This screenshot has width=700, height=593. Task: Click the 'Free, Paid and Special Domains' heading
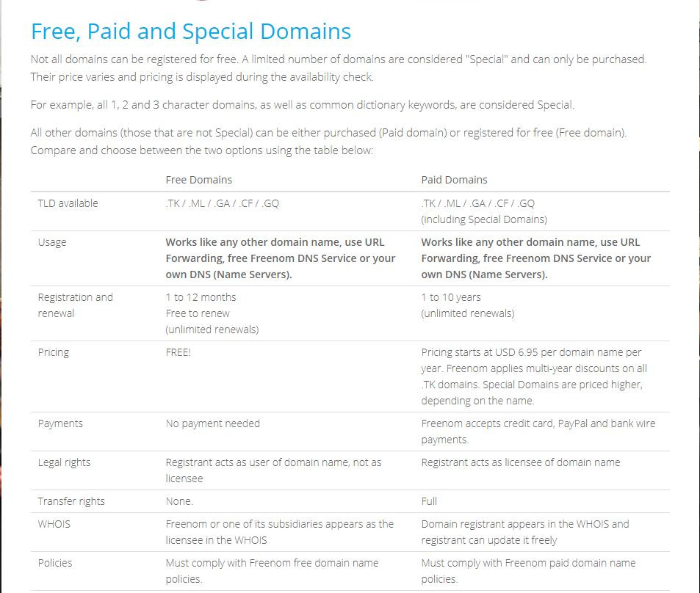pos(191,32)
